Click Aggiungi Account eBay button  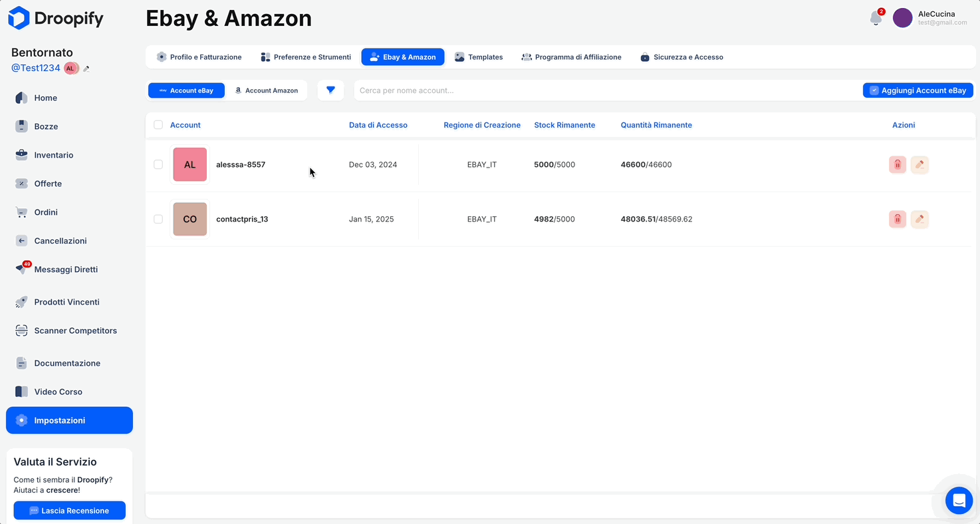pyautogui.click(x=918, y=90)
